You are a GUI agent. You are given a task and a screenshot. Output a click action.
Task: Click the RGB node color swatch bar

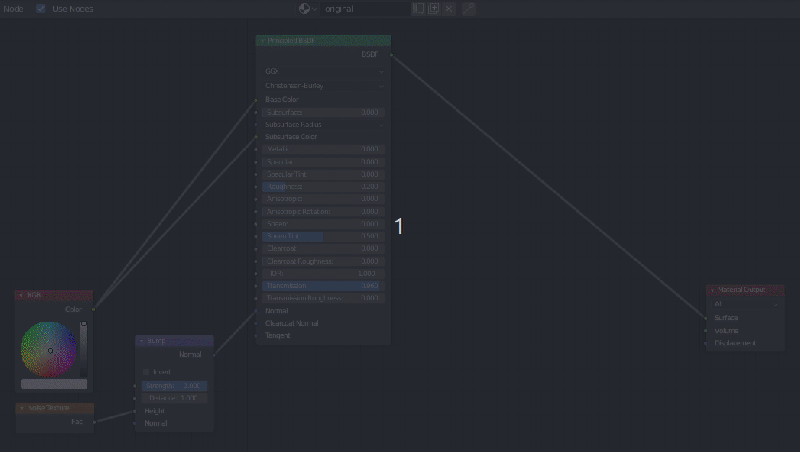click(54, 384)
